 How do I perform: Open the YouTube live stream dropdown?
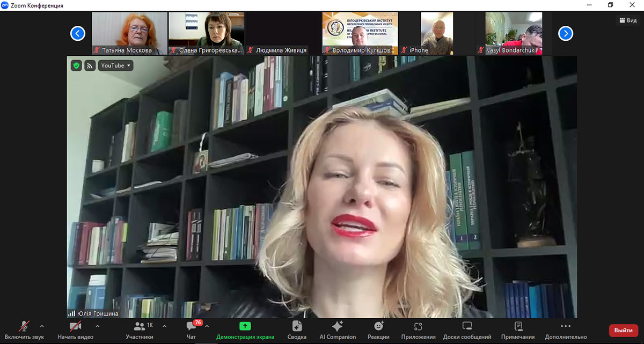tap(116, 65)
